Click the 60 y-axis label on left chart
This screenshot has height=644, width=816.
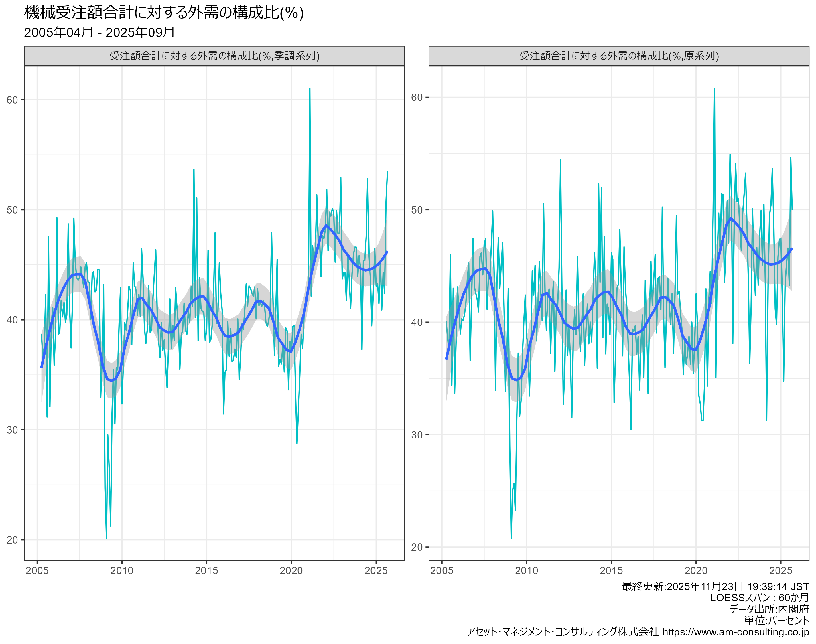[x=12, y=100]
